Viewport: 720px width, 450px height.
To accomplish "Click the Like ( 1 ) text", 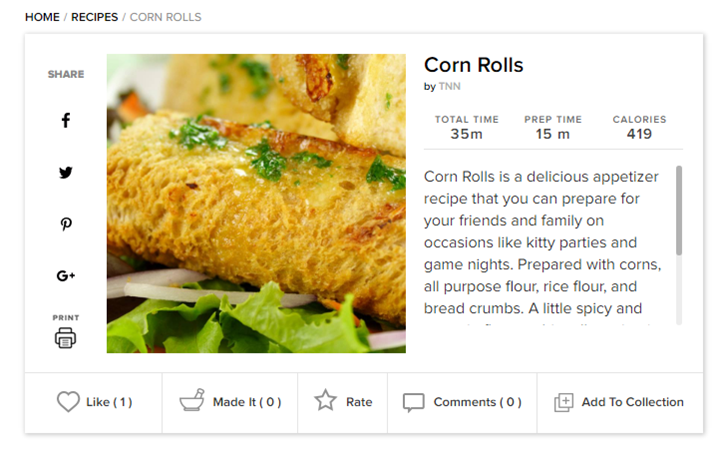I will 109,402.
